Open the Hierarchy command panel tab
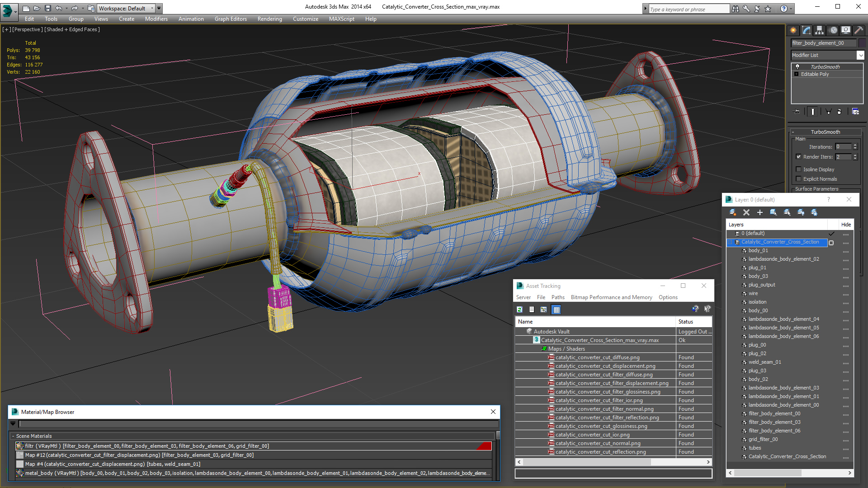This screenshot has height=488, width=868. pyautogui.click(x=819, y=30)
